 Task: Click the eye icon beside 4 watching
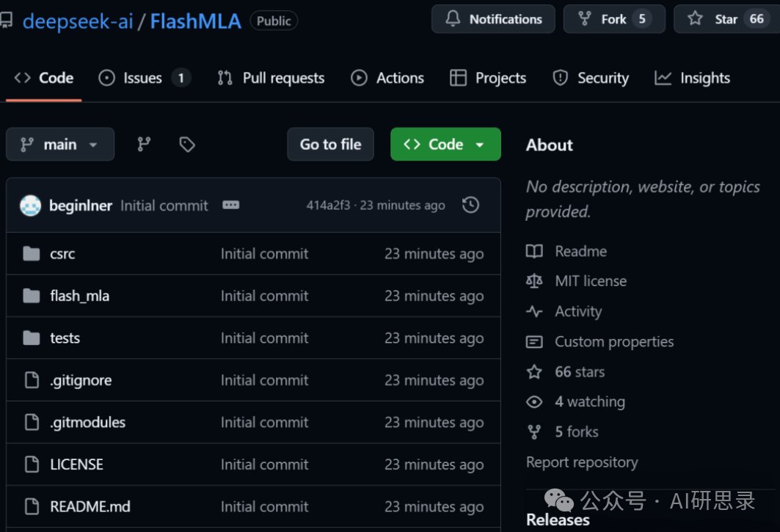click(534, 401)
